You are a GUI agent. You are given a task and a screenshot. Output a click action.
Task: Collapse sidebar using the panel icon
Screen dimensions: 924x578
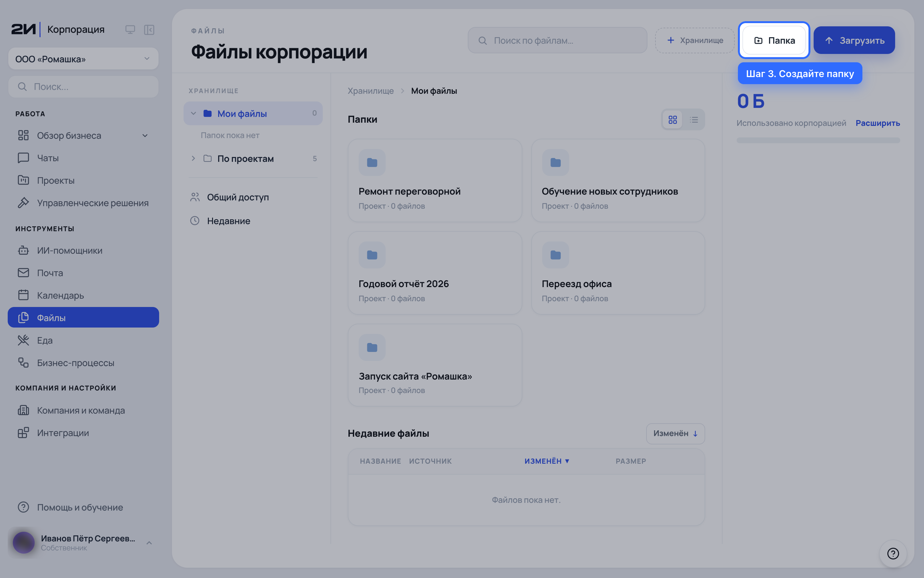click(149, 30)
